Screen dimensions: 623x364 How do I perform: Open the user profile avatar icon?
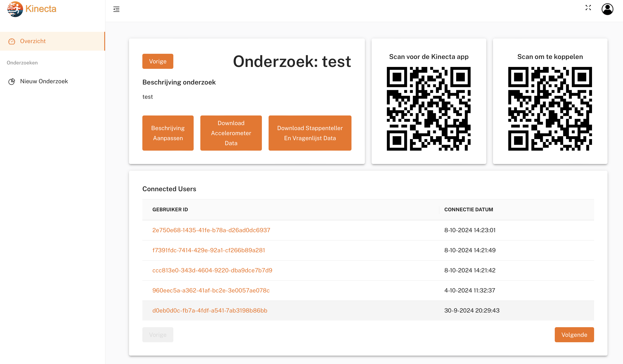(607, 9)
